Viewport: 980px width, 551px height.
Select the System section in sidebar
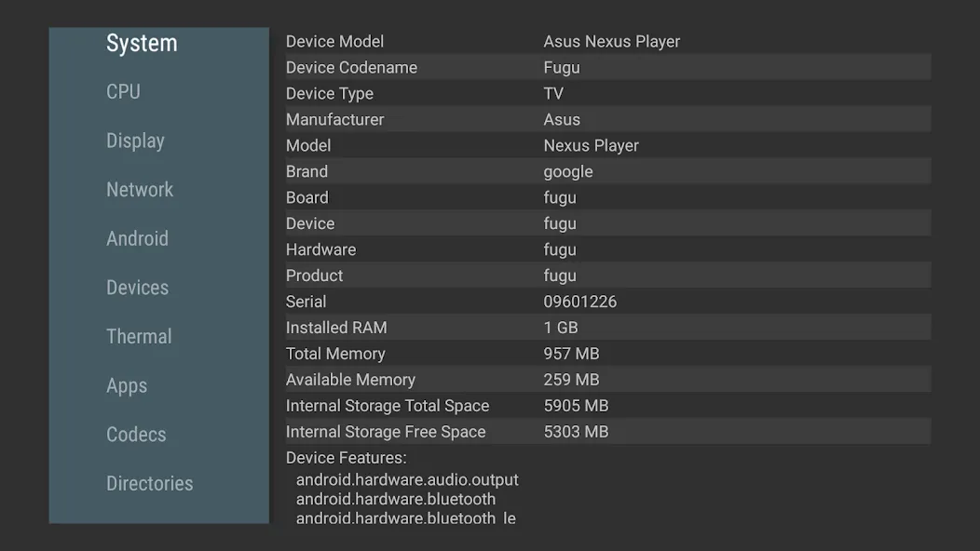point(142,43)
